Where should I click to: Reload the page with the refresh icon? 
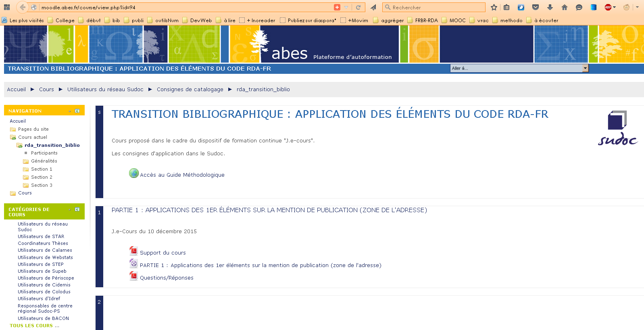point(358,7)
